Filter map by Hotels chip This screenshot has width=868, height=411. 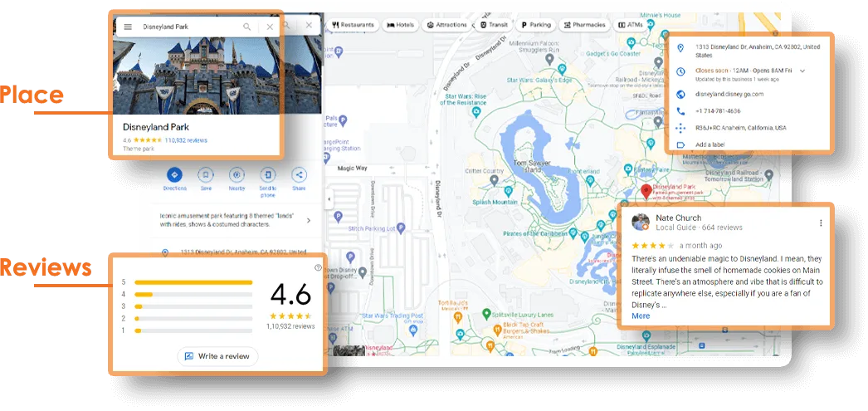tap(401, 25)
